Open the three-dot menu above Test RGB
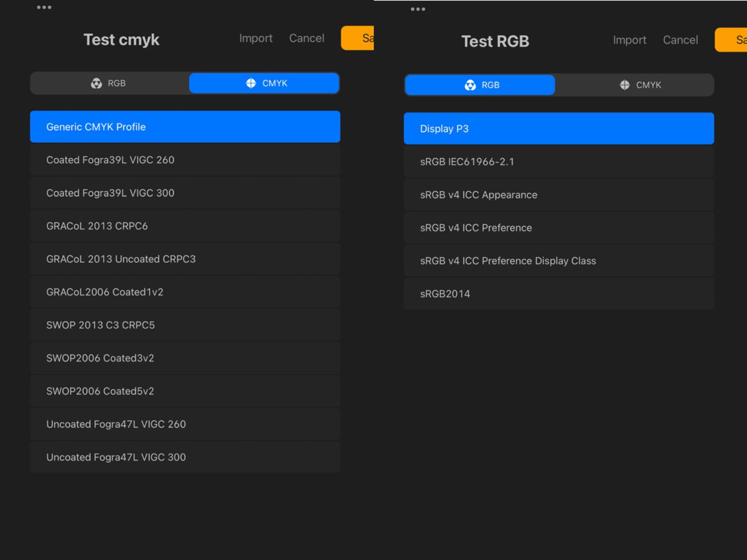 click(418, 9)
